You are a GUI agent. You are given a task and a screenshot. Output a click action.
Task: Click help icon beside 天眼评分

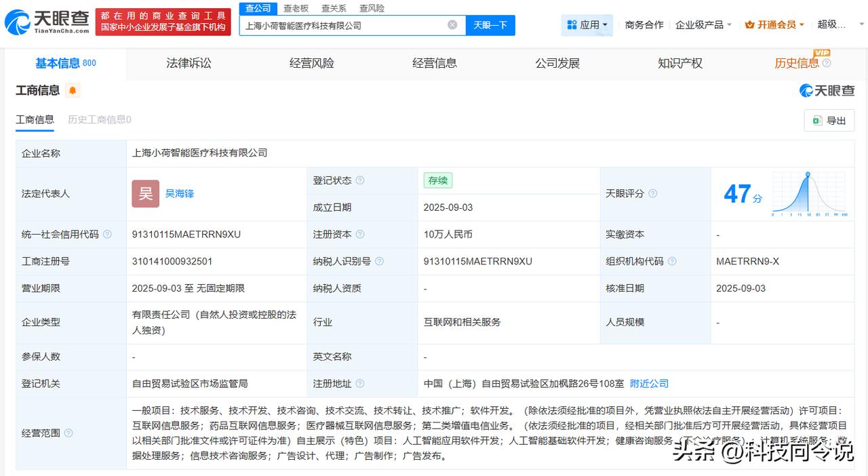pyautogui.click(x=652, y=193)
